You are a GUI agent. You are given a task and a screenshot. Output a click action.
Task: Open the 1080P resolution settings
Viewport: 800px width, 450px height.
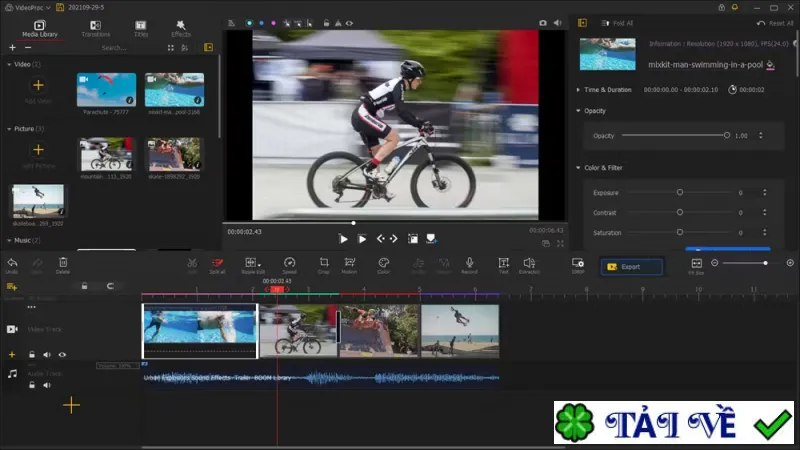click(x=578, y=265)
